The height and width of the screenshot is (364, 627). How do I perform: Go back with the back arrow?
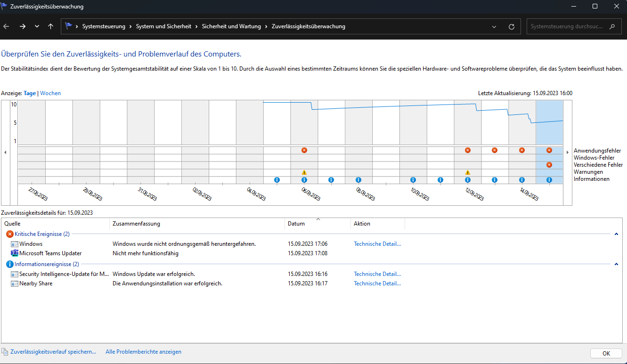pos(7,26)
